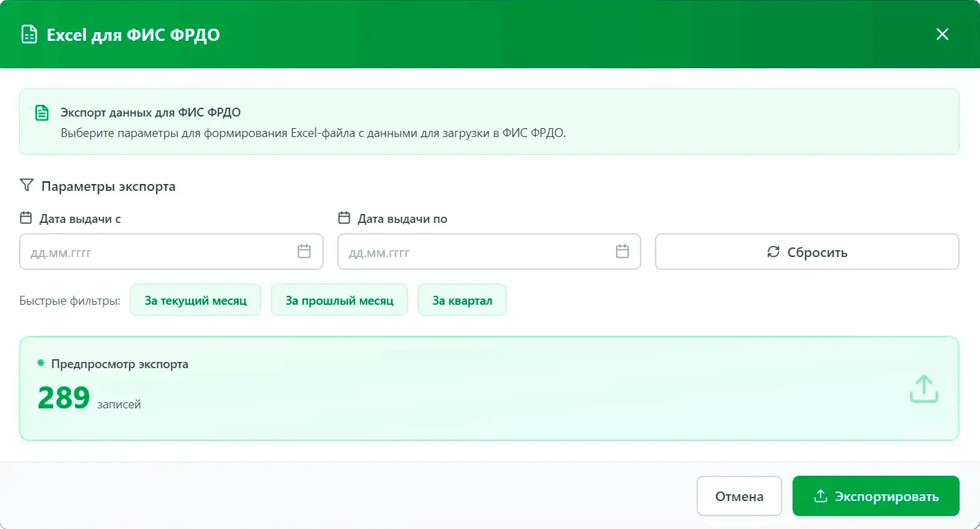980x529 pixels.
Task: Click the записей label
Action: tap(119, 404)
